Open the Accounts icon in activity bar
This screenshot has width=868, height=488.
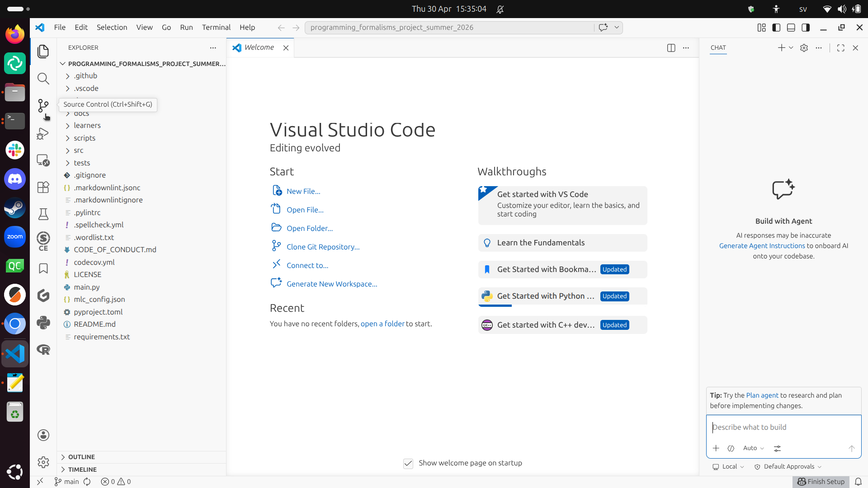43,435
